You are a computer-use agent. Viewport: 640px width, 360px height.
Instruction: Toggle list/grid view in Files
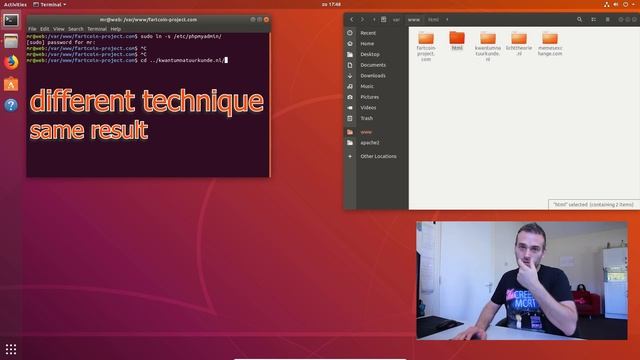coord(593,19)
